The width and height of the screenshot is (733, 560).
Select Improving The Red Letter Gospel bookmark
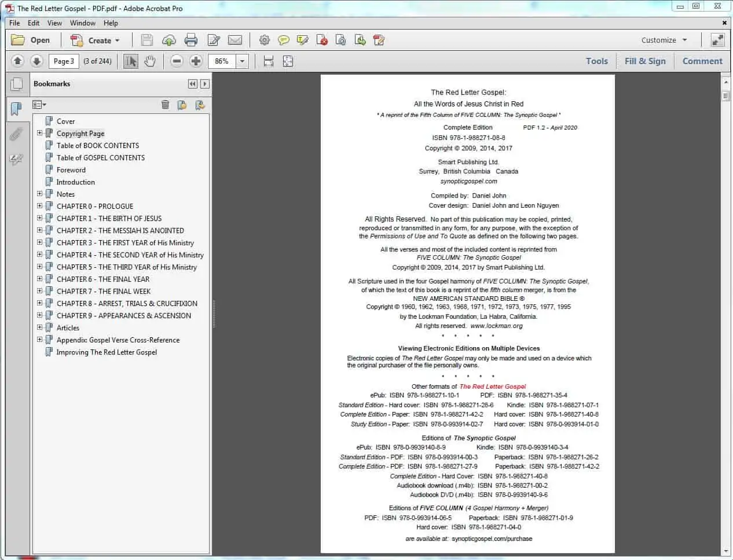(x=107, y=352)
